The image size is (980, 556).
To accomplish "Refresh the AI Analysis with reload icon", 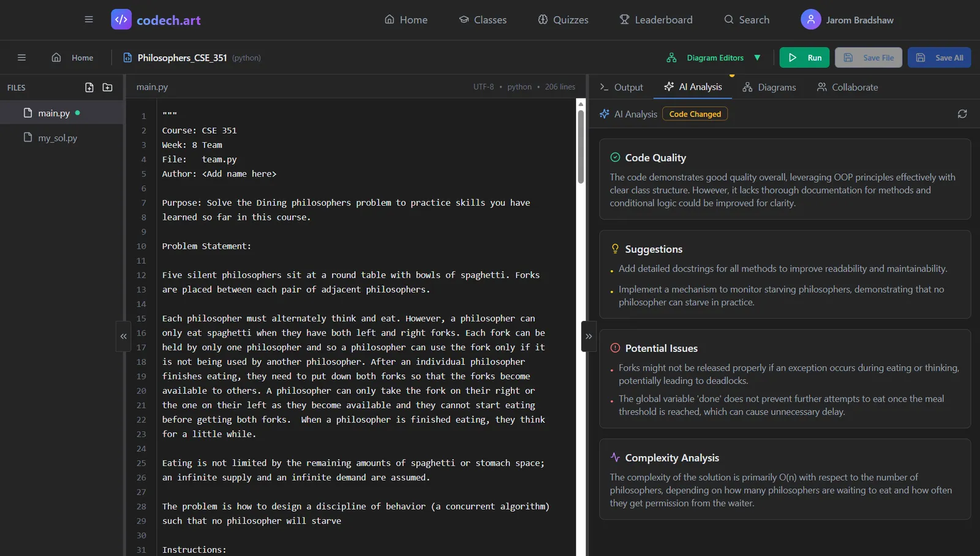I will [962, 114].
